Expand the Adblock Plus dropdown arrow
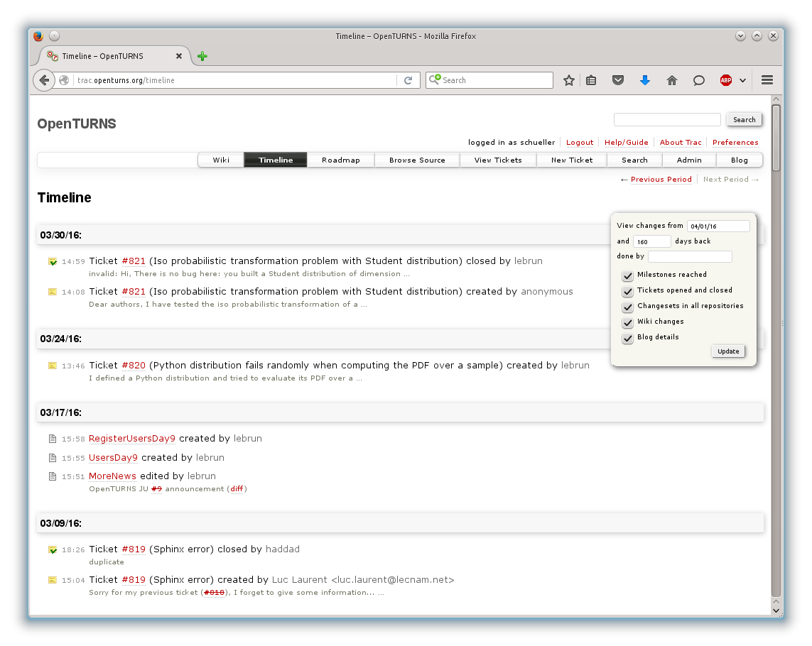Screen dimensions: 812x646 point(742,80)
